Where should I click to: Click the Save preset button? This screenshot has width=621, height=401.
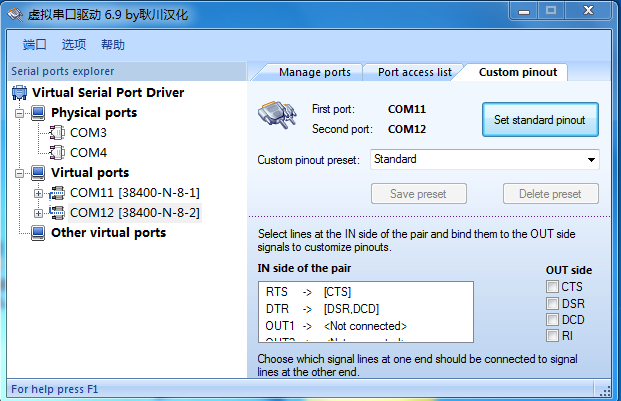pyautogui.click(x=419, y=194)
